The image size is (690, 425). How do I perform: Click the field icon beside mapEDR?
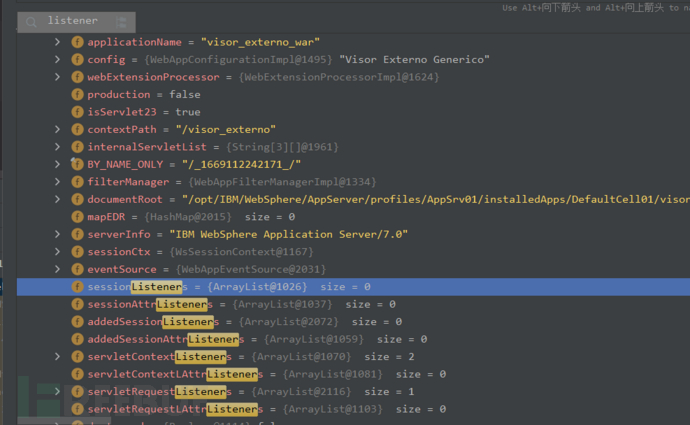click(77, 217)
